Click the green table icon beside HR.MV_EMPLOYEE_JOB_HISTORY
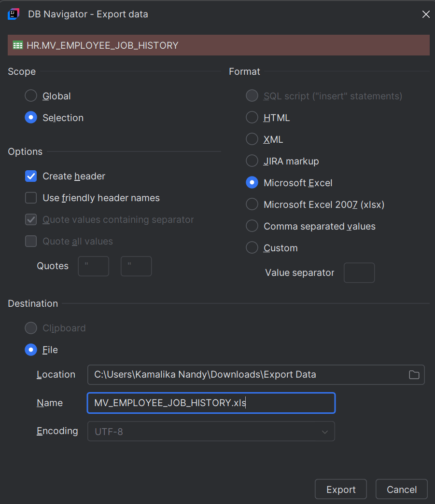This screenshot has width=435, height=504. coord(18,45)
